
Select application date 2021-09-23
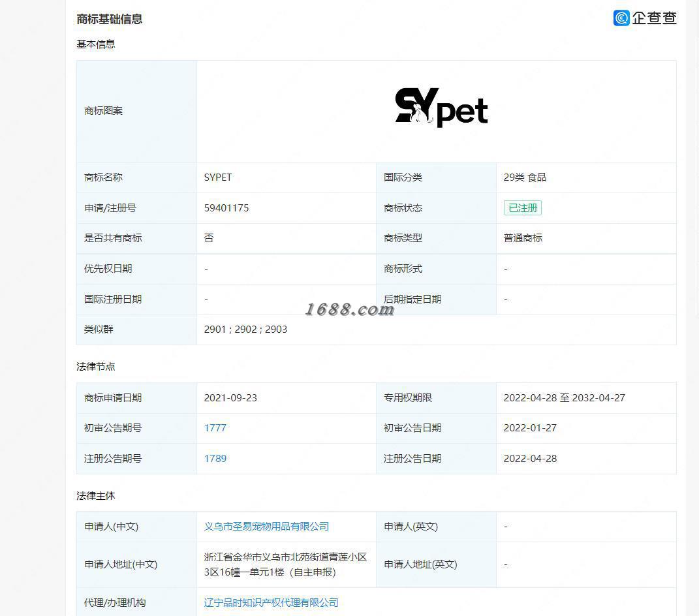(230, 397)
